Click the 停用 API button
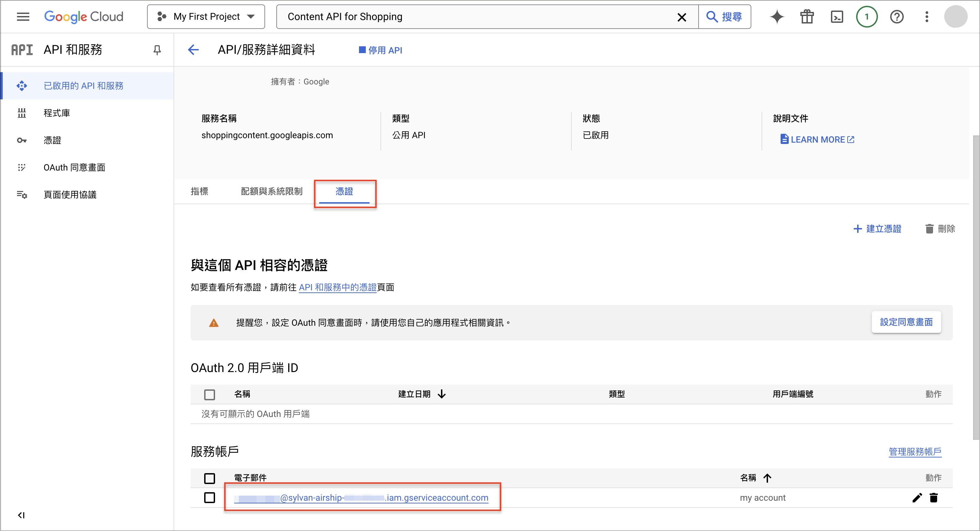Viewport: 980px width, 531px height. 380,50
